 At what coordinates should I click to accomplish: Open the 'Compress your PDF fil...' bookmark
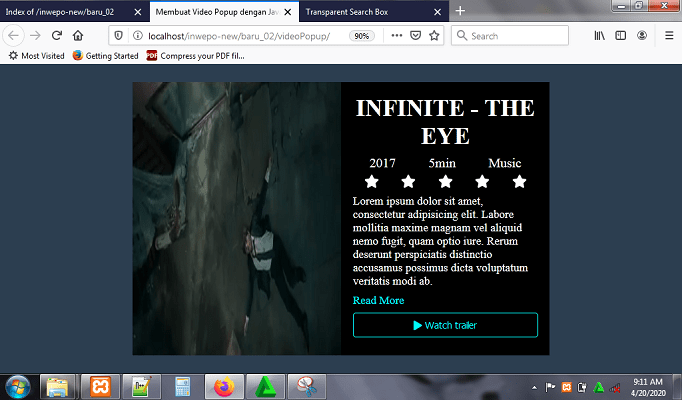[x=195, y=56]
